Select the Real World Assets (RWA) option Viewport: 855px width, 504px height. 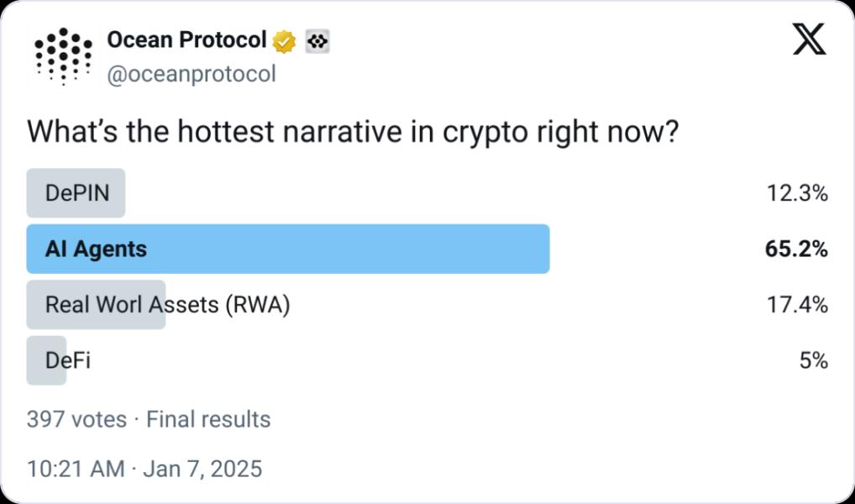pyautogui.click(x=167, y=304)
